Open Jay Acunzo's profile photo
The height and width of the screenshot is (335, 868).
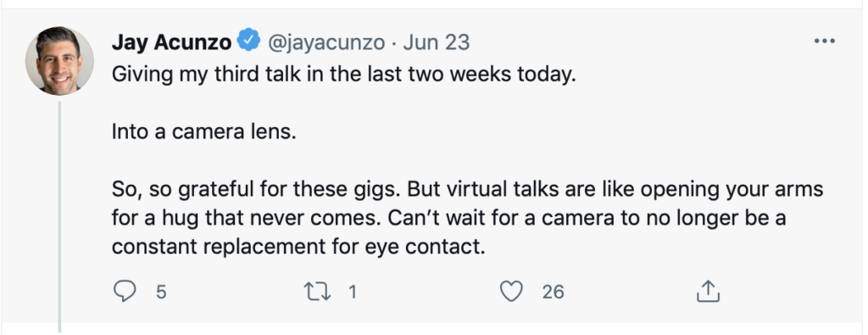[x=59, y=61]
